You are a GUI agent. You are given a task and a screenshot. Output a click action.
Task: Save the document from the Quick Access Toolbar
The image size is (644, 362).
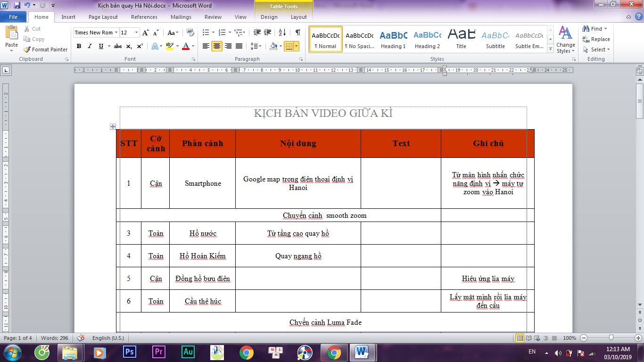click(x=17, y=6)
